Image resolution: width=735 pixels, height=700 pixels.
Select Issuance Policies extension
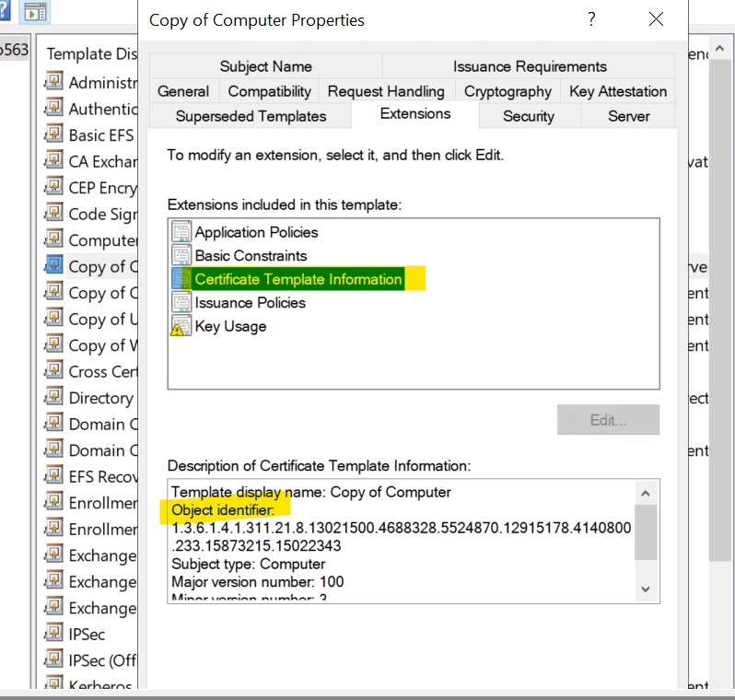(x=250, y=302)
